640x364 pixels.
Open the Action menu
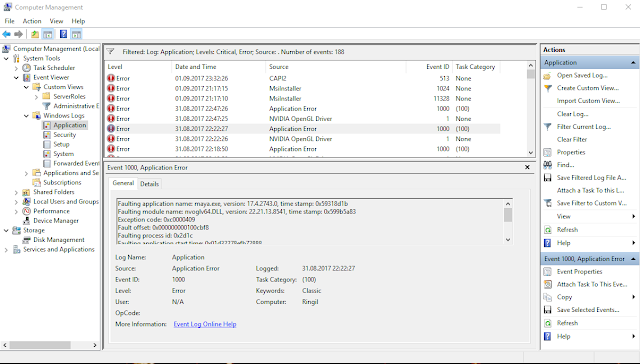(32, 21)
